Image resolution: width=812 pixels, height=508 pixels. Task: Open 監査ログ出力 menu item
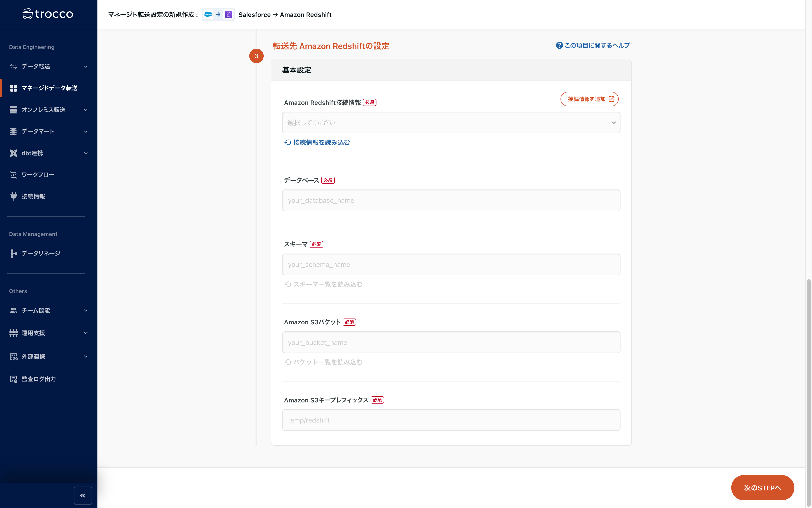point(49,379)
